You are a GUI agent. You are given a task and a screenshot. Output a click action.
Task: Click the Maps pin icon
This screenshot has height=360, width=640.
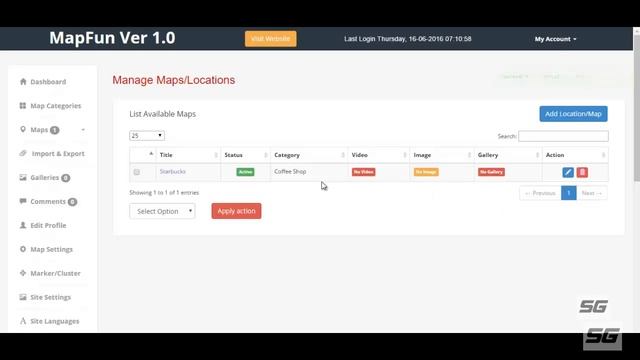tap(23, 129)
